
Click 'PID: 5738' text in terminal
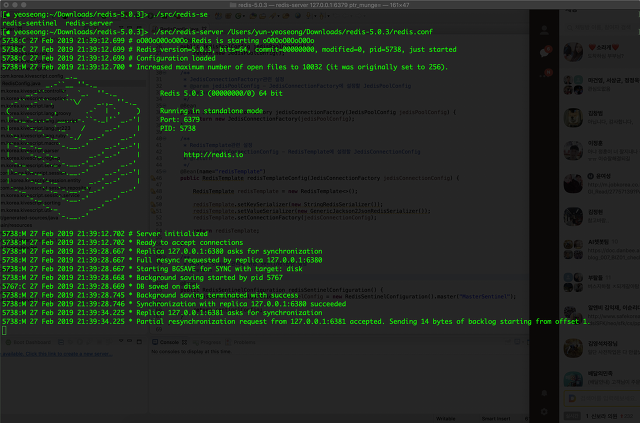click(178, 128)
